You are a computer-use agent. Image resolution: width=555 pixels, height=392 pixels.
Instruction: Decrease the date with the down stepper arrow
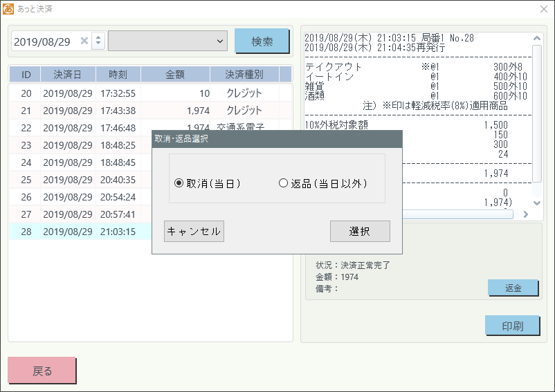point(98,46)
